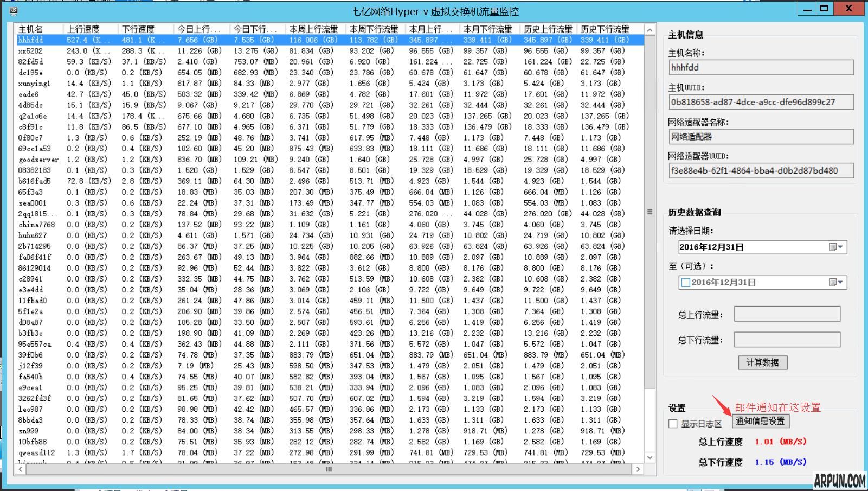Enable the checkbox before the optional end date
The image size is (868, 491).
pos(686,282)
